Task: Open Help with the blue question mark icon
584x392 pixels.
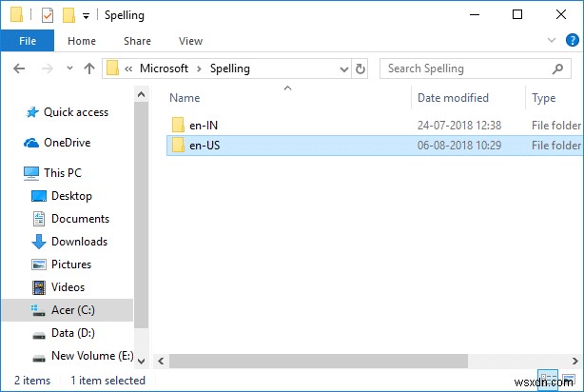Action: pos(572,40)
